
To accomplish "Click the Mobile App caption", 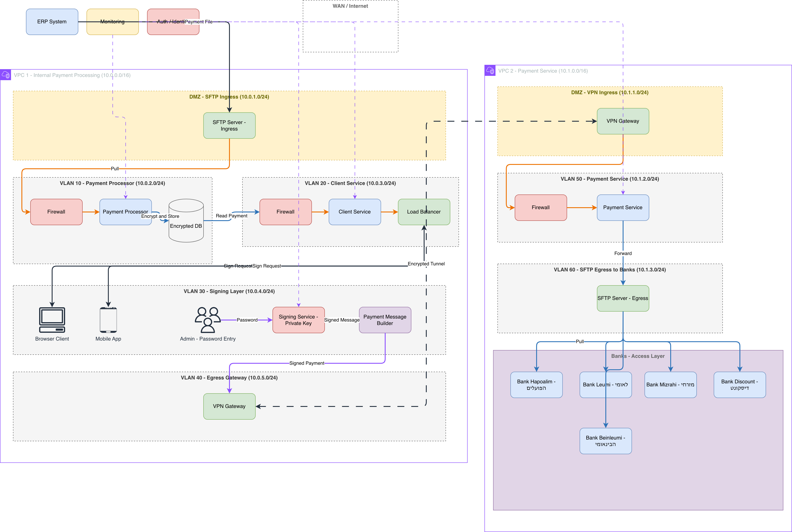I will coord(108,339).
